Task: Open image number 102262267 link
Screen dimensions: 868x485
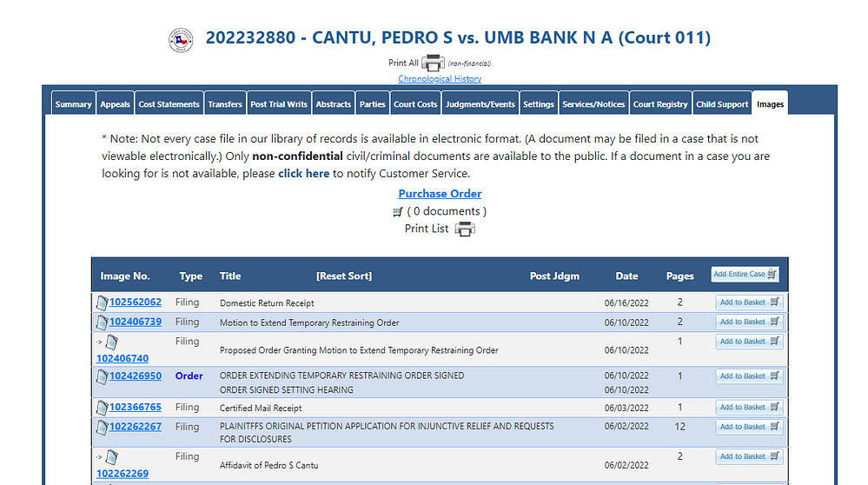Action: click(135, 427)
